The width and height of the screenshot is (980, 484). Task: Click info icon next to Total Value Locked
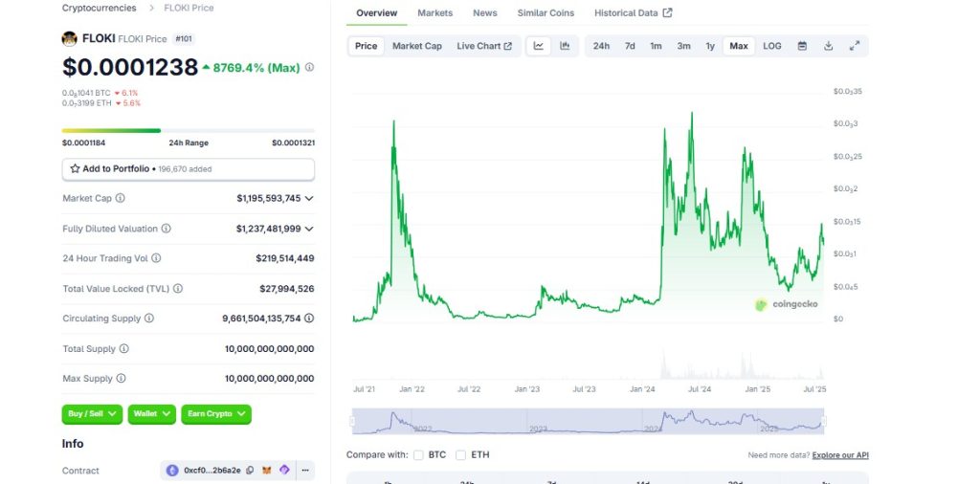tap(178, 289)
